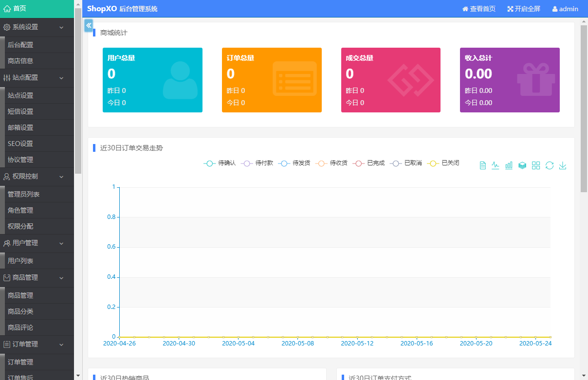The height and width of the screenshot is (380, 588).
Task: Collapse the 权限控制 menu section
Action: 37,177
